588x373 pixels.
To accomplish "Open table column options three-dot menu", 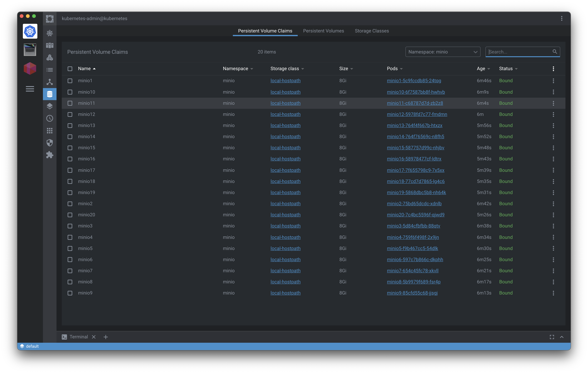I will [553, 69].
